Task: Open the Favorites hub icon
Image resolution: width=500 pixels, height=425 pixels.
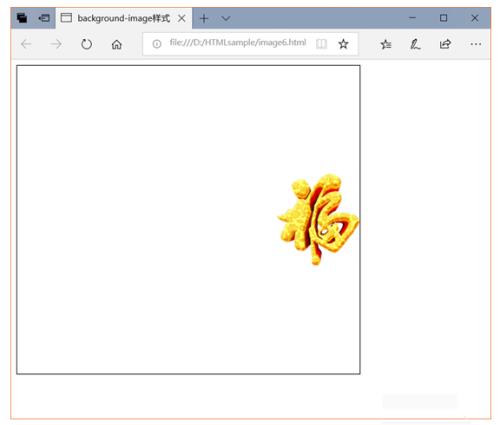Action: pyautogui.click(x=386, y=44)
